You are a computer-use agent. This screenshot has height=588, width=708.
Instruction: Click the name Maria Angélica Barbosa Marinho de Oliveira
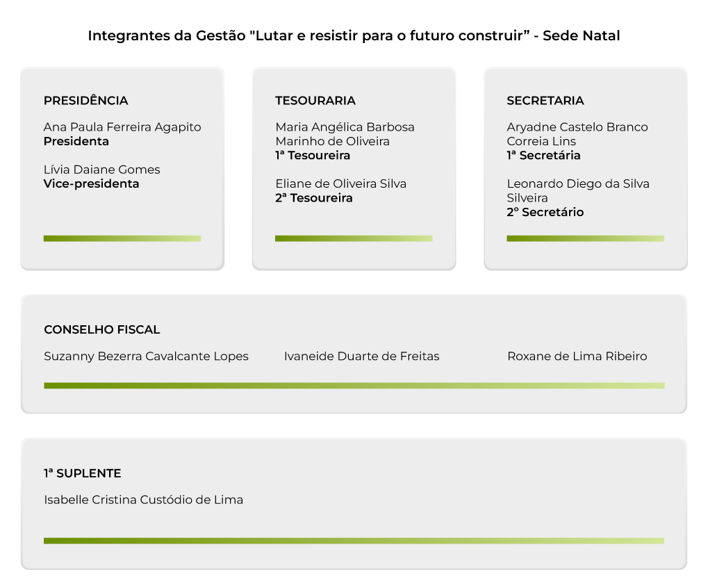(345, 134)
